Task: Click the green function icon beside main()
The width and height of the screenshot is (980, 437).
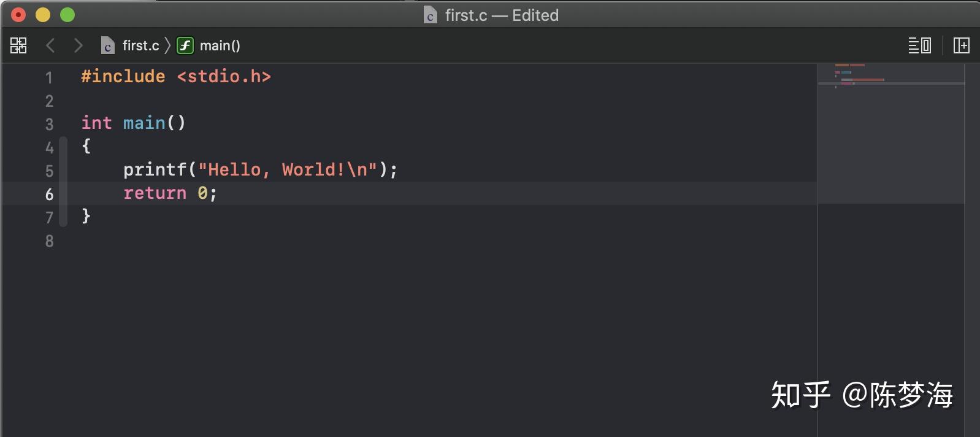Action: click(185, 45)
